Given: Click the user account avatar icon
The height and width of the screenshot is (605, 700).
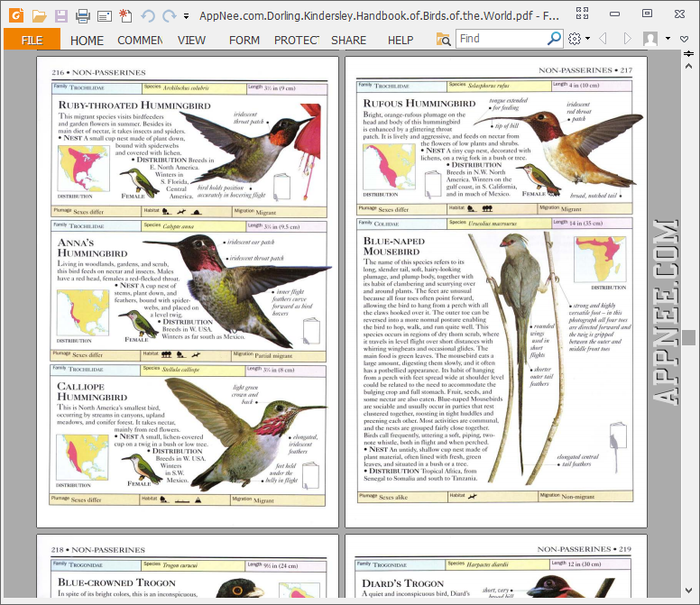Looking at the screenshot, I should coord(650,39).
